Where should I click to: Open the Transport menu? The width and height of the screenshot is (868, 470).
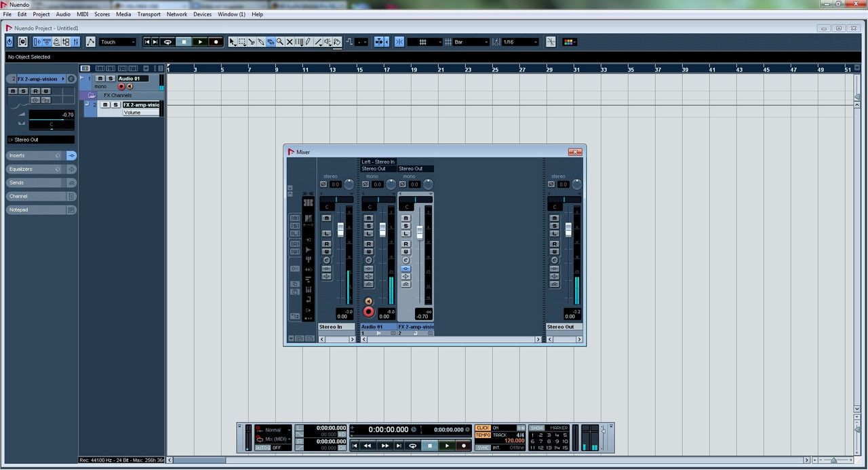(x=149, y=14)
